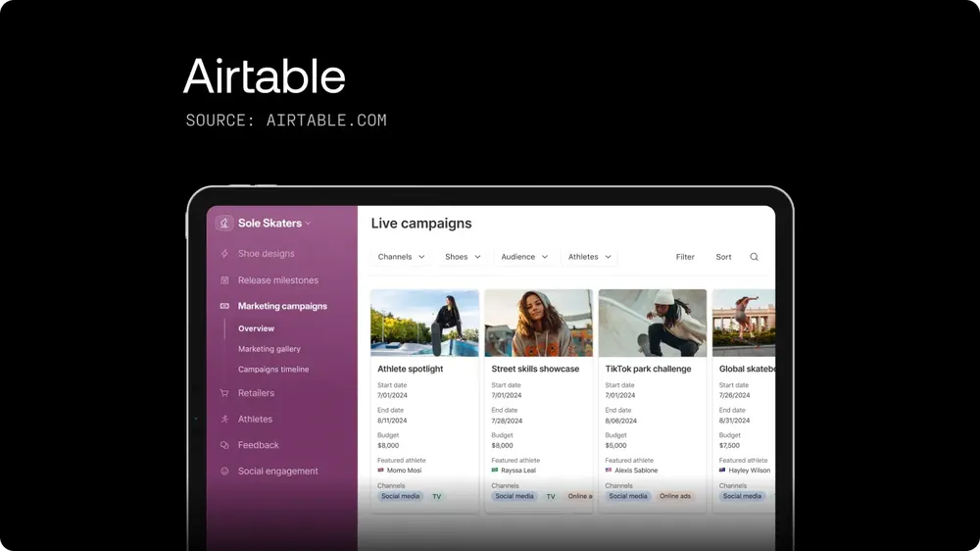This screenshot has width=980, height=551.
Task: Open the Channels filter dropdown
Action: coord(401,257)
